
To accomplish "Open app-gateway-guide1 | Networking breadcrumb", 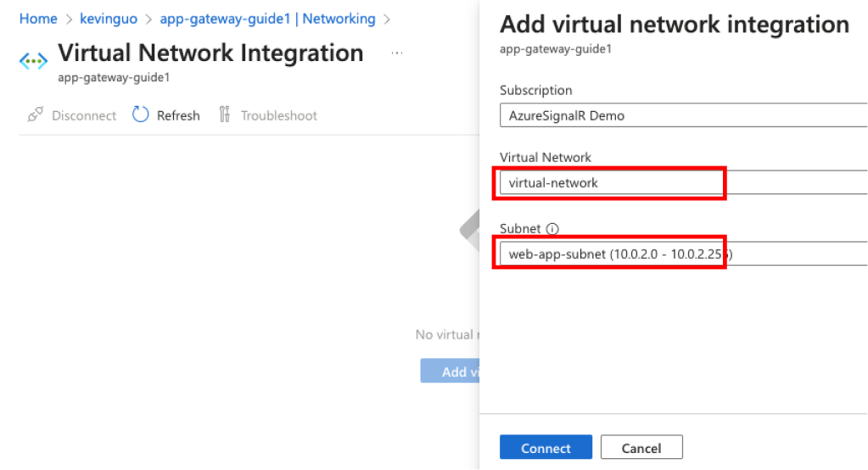I will tap(267, 19).
